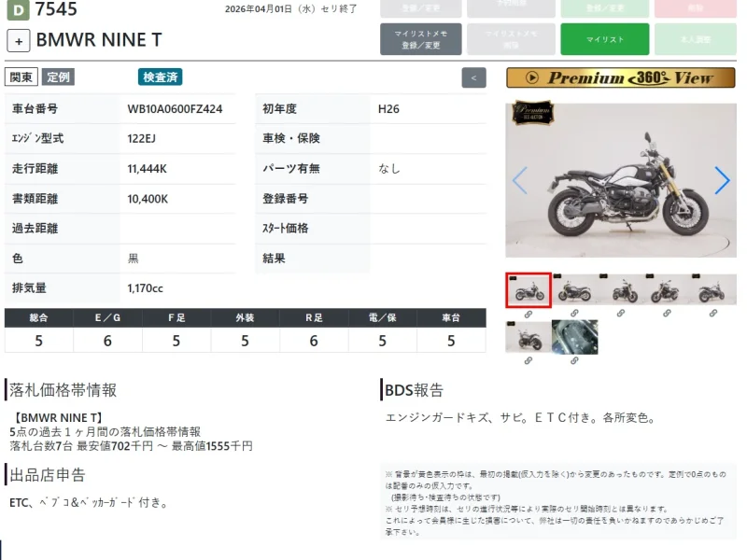Click the 外装 score header

[x=245, y=317]
